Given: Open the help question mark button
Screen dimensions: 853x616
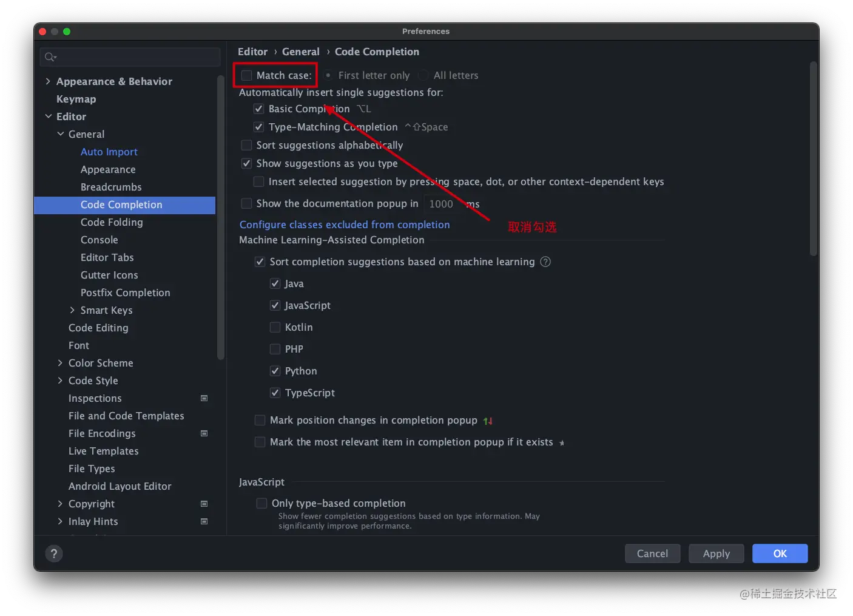Looking at the screenshot, I should [54, 553].
